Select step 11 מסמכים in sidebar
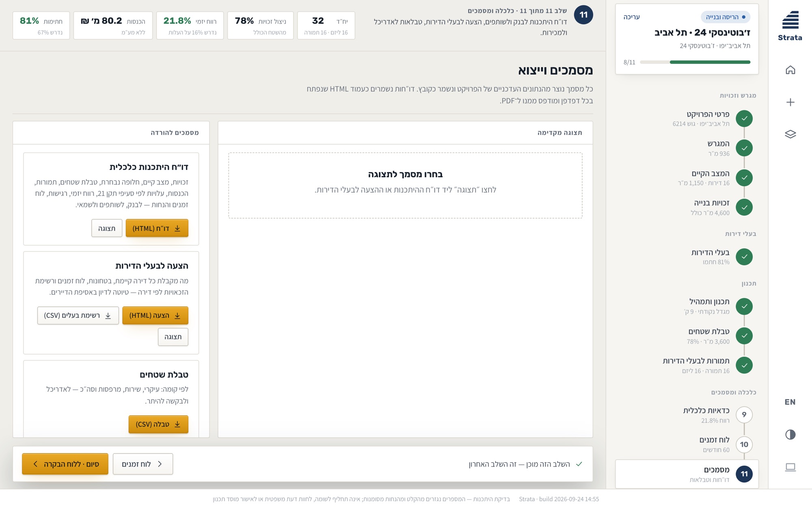The width and height of the screenshot is (812, 508). point(687,474)
